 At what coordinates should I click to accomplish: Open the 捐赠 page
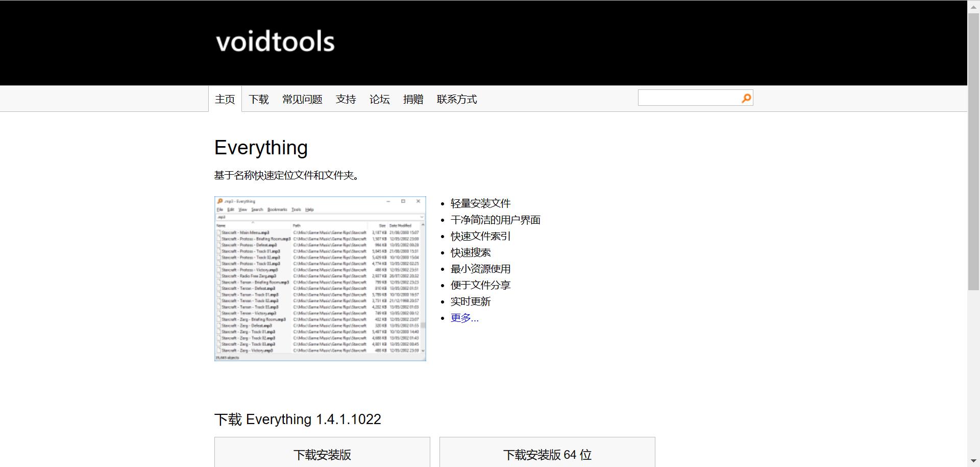coord(413,99)
